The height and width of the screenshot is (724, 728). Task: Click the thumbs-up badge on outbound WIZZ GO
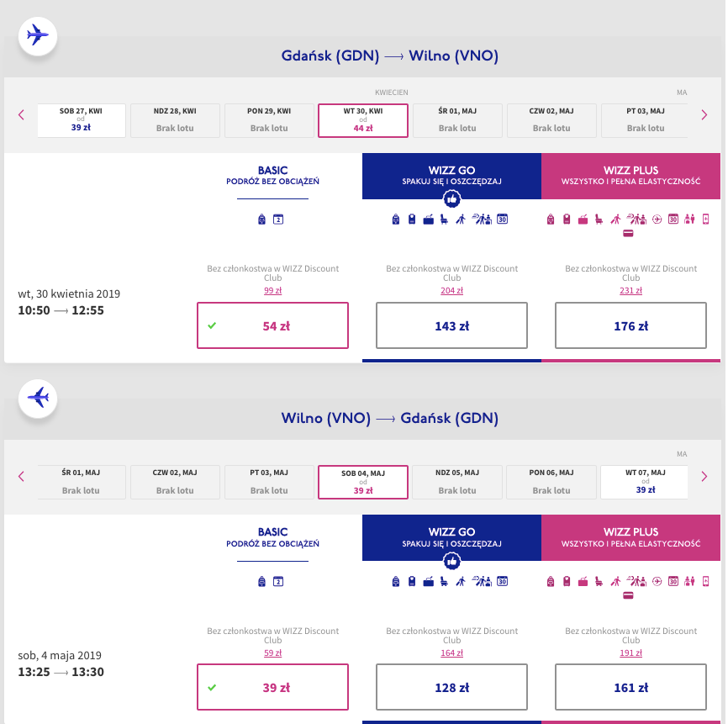(x=451, y=199)
